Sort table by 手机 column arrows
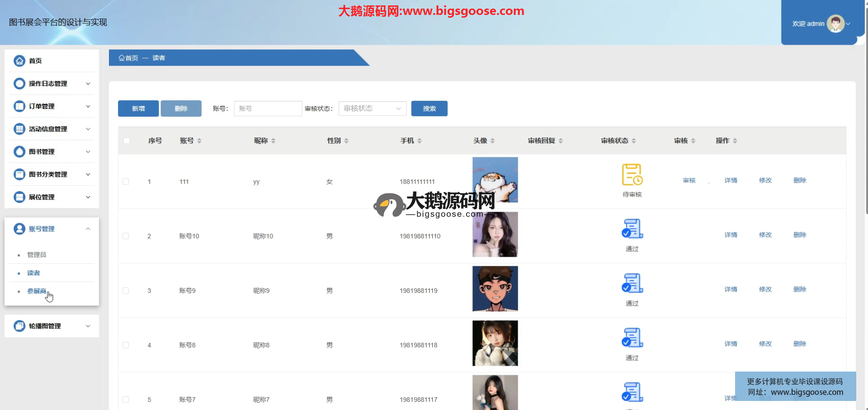 coord(420,141)
